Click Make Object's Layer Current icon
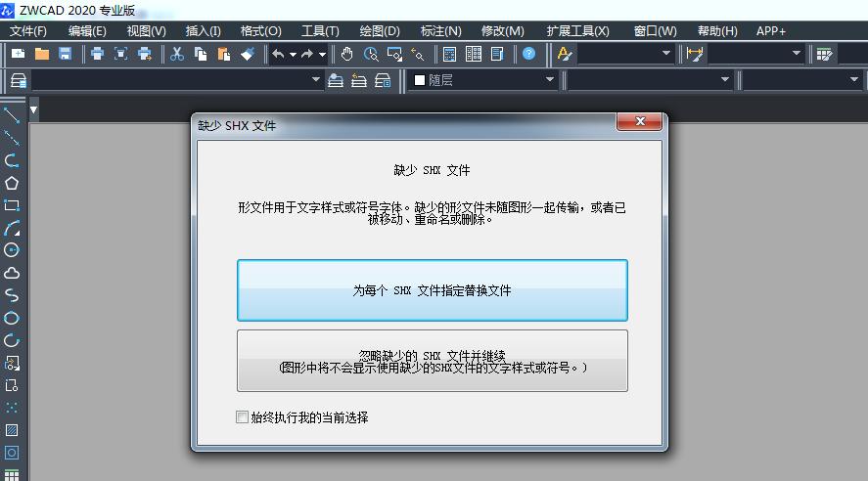868x481 pixels. (336, 81)
